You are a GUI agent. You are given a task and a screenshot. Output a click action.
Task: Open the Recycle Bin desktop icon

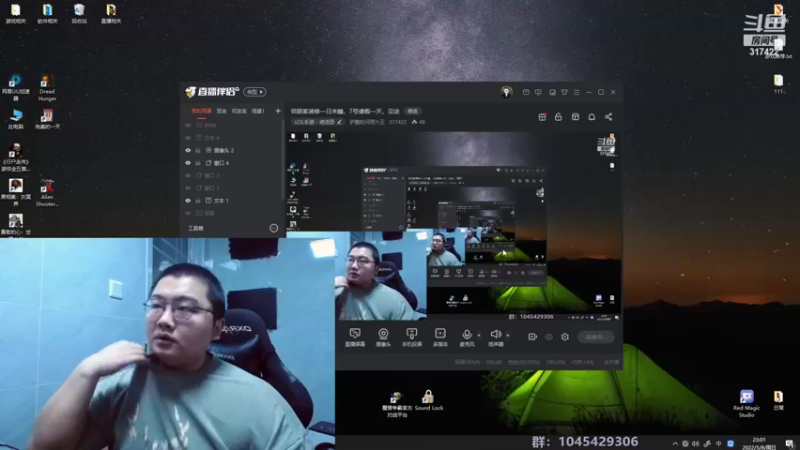point(79,14)
